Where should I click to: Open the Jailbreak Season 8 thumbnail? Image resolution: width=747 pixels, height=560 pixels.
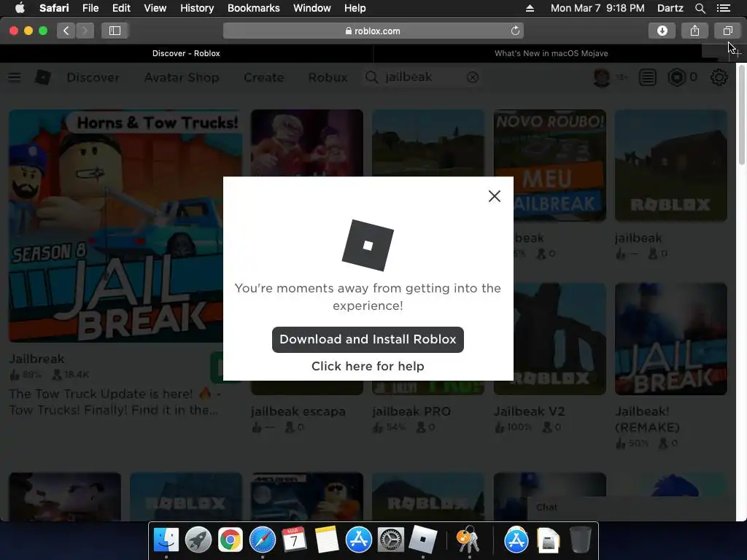pyautogui.click(x=125, y=226)
